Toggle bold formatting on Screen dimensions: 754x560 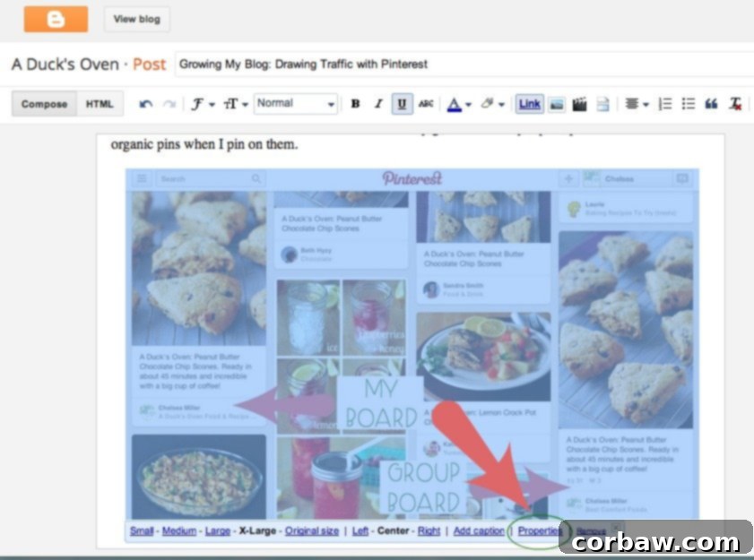(355, 104)
